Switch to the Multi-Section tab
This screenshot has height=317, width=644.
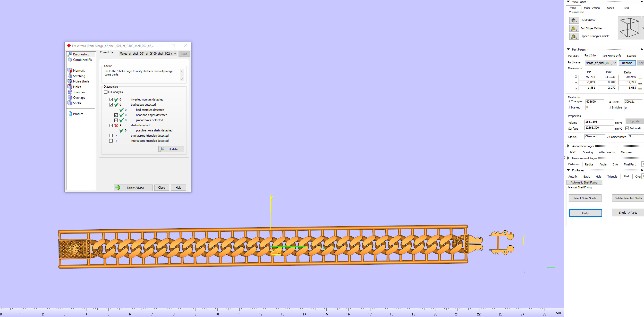(x=592, y=8)
